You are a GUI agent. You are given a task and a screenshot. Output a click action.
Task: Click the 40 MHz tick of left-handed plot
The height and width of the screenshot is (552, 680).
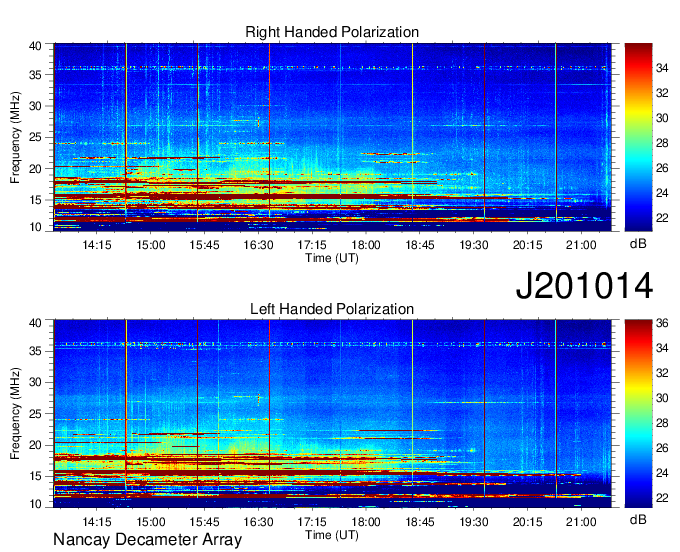[36, 323]
